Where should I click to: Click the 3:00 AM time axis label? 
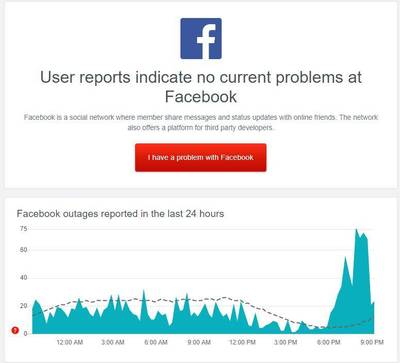pos(113,342)
